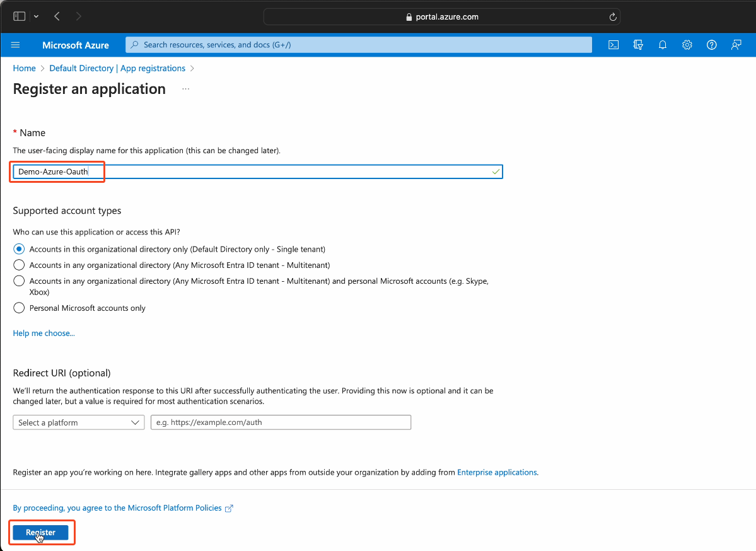The height and width of the screenshot is (551, 756).
Task: Click the Redirect URI text field
Action: [x=281, y=422]
